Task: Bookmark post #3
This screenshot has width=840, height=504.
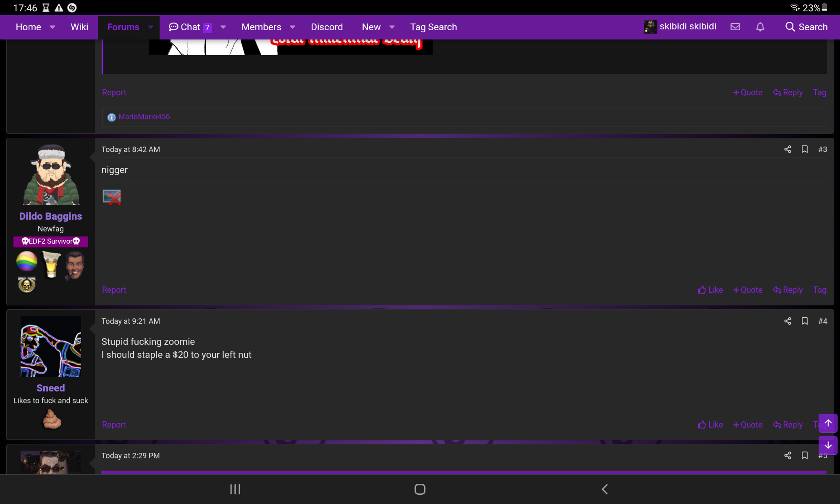Action: (x=805, y=150)
